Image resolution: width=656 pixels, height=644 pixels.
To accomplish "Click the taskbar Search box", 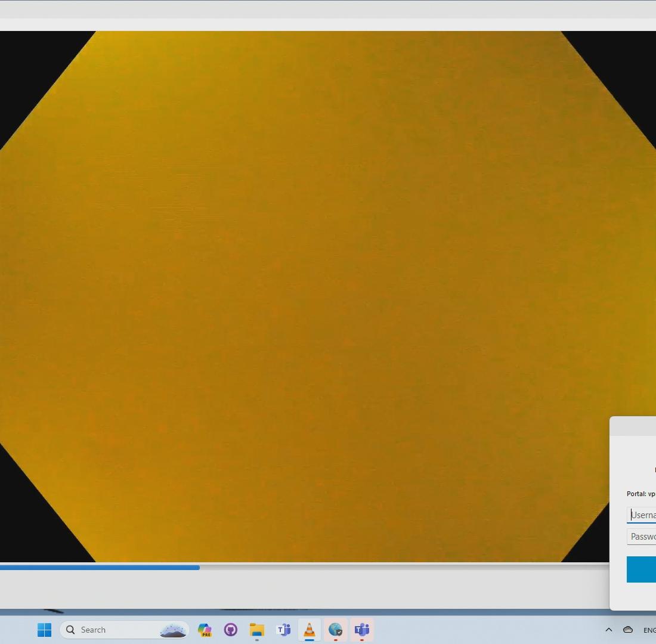I will 124,630.
